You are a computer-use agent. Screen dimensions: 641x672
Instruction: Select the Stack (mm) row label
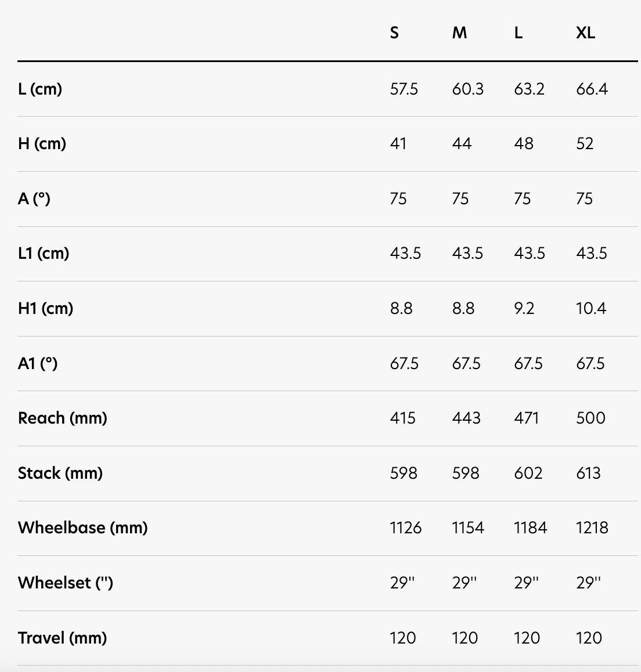[60, 474]
